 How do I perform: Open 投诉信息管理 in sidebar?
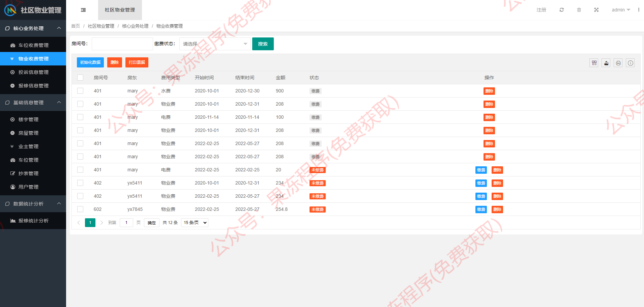coord(33,72)
